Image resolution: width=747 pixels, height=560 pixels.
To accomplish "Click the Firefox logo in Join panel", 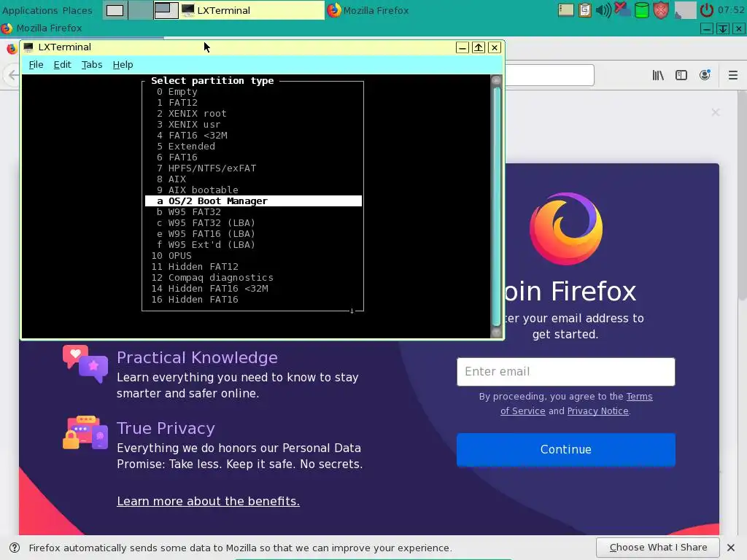I will coord(566,228).
